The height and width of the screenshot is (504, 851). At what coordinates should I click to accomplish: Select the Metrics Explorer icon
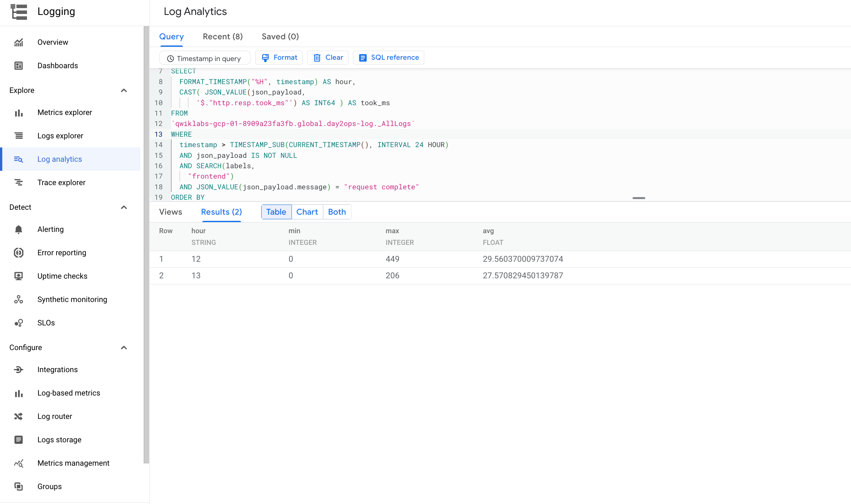[x=19, y=112]
